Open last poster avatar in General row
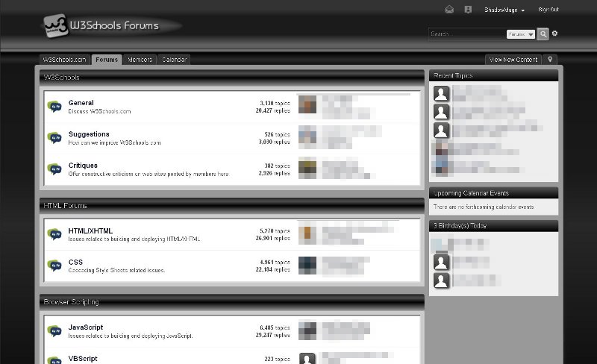Screen dimensions: 597x364 (307, 104)
